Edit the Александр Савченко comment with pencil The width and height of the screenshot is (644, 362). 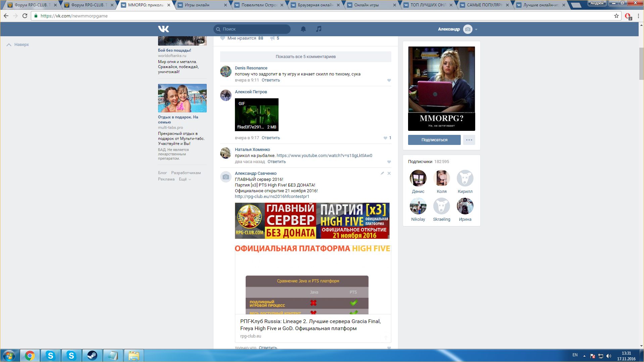tap(382, 173)
